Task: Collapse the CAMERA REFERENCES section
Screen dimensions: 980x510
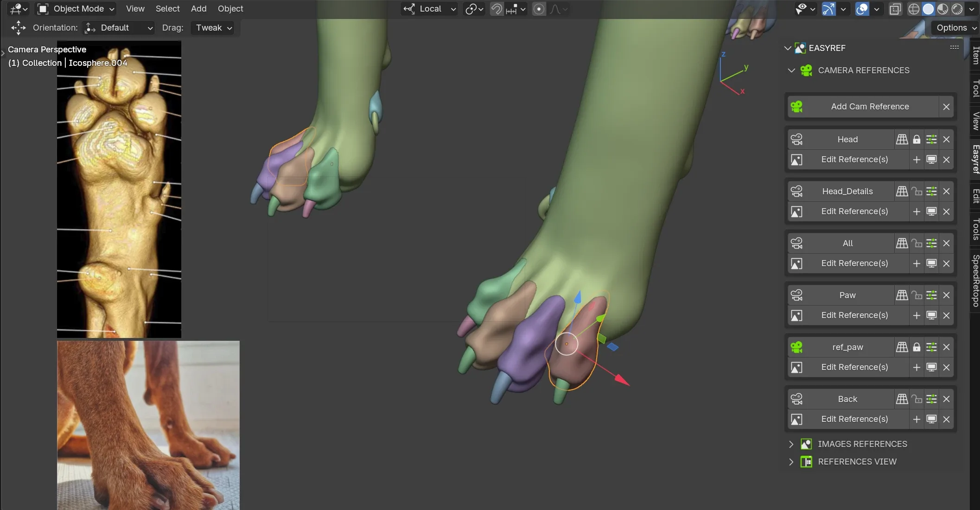Action: point(791,70)
